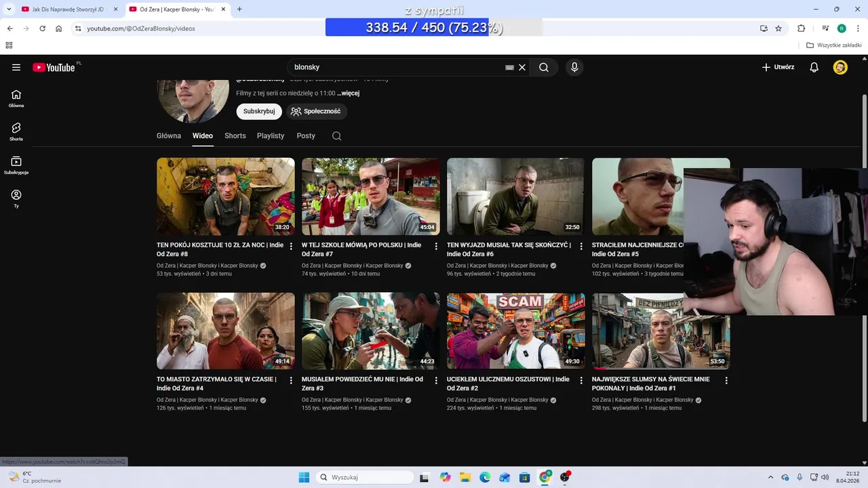The image size is (868, 488).
Task: Open Subskrypcje in the left sidebar
Action: 16,165
